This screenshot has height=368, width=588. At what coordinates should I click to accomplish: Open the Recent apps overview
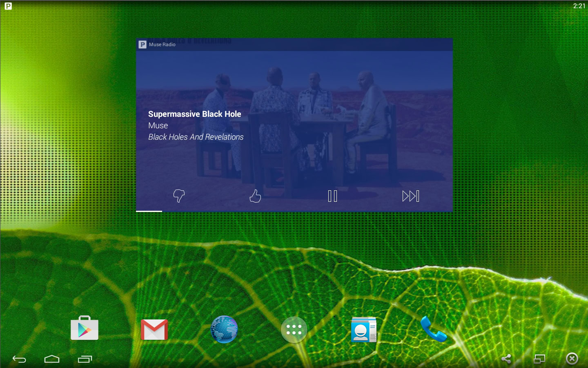pyautogui.click(x=85, y=359)
